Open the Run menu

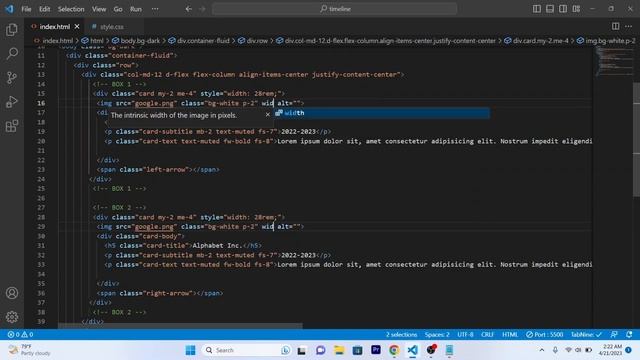pyautogui.click(x=136, y=9)
